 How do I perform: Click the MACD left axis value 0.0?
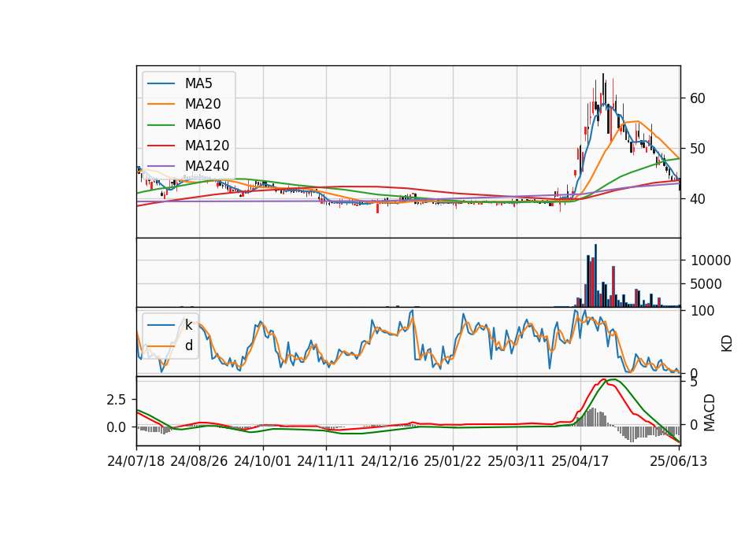[x=117, y=427]
